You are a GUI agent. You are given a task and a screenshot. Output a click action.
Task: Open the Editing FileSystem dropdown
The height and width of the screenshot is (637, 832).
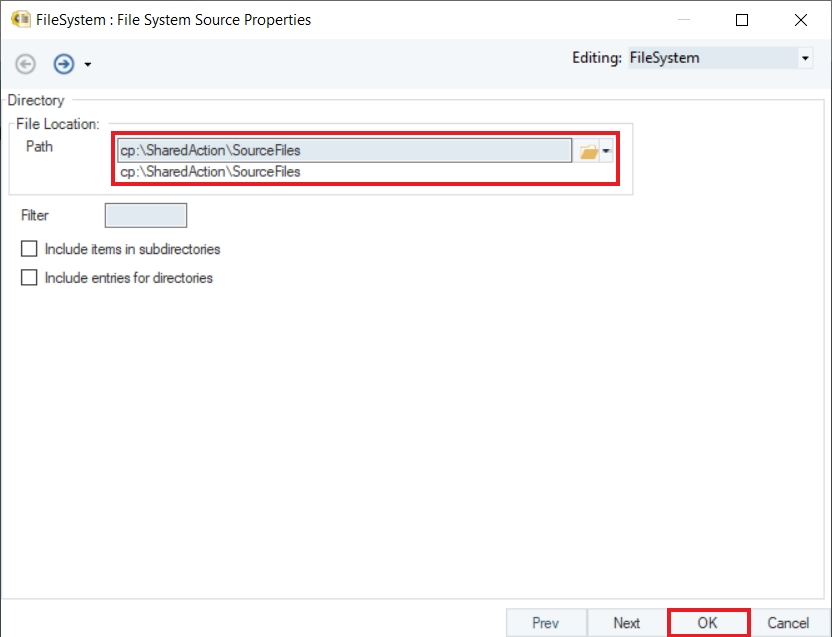[805, 59]
